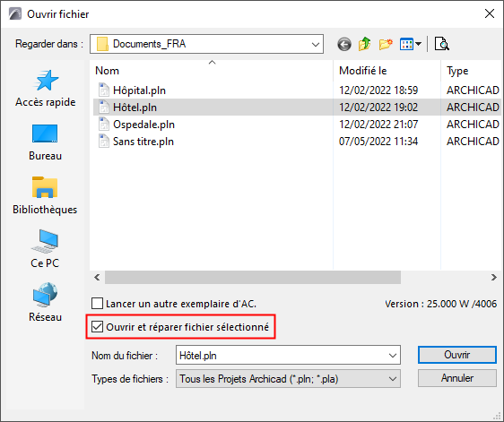
Task: Click the Sans titre.pln file icon
Action: pyautogui.click(x=103, y=142)
